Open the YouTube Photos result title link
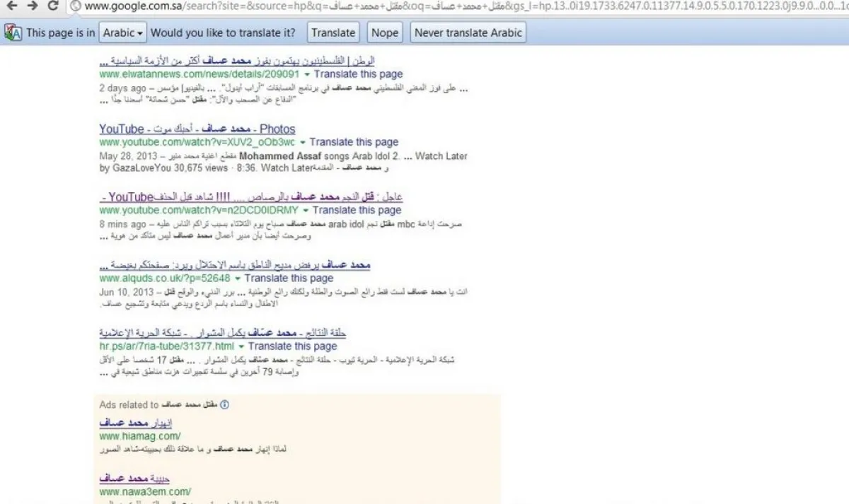The image size is (849, 504). click(x=197, y=129)
